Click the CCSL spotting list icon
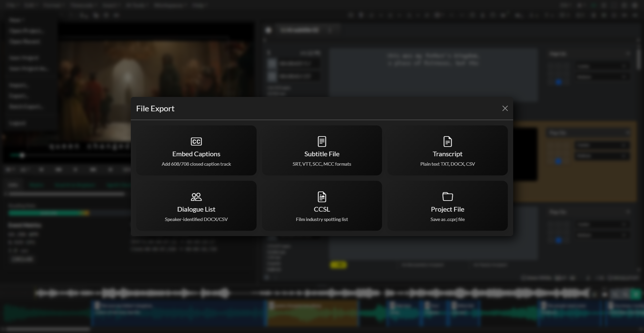644x333 pixels. point(322,197)
